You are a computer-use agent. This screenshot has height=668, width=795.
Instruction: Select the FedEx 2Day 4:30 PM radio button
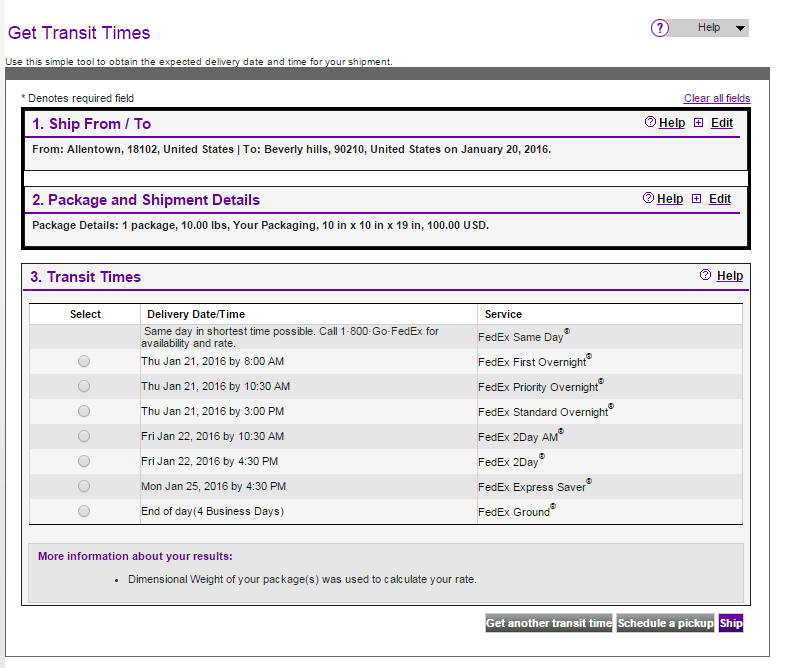point(84,461)
